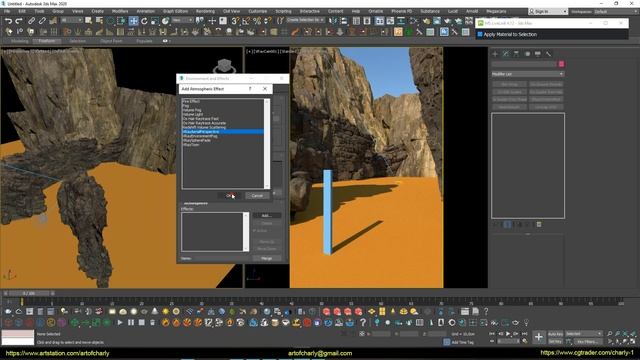
Task: Check Apply Material to Selection box
Action: pyautogui.click(x=480, y=34)
